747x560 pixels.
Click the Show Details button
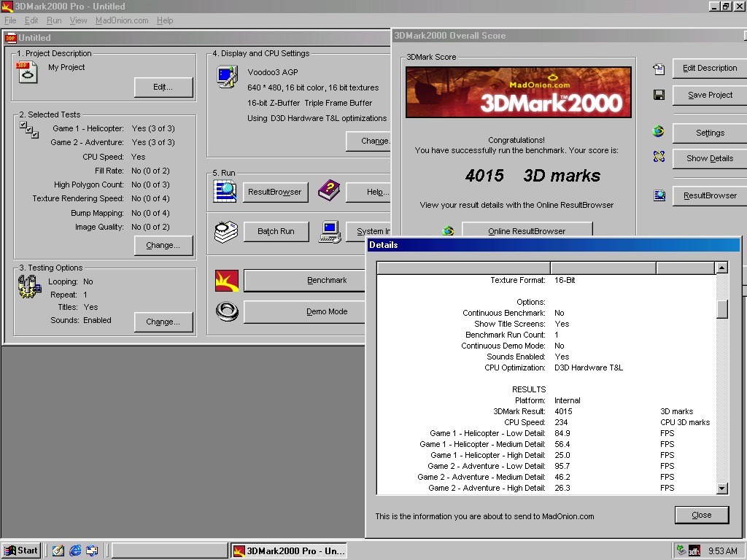click(709, 158)
